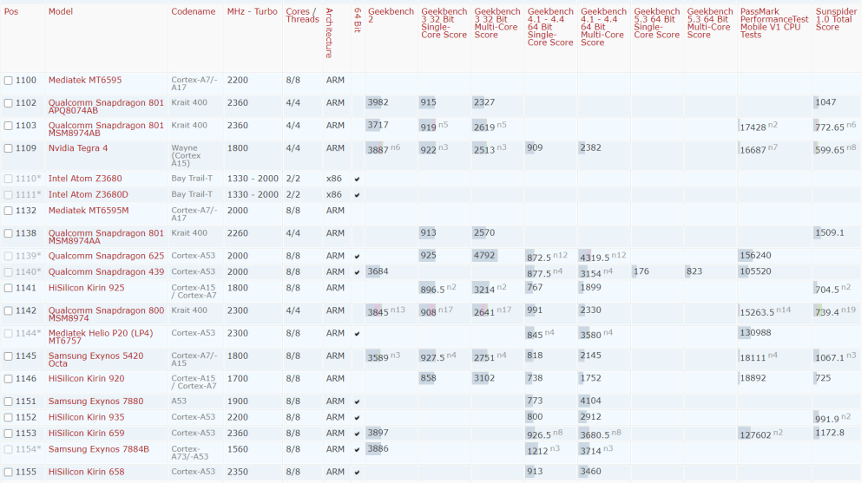868x483 pixels.
Task: Select checkbox for row 1102 Snapdragon 801 APQ8074AB
Action: (9, 103)
